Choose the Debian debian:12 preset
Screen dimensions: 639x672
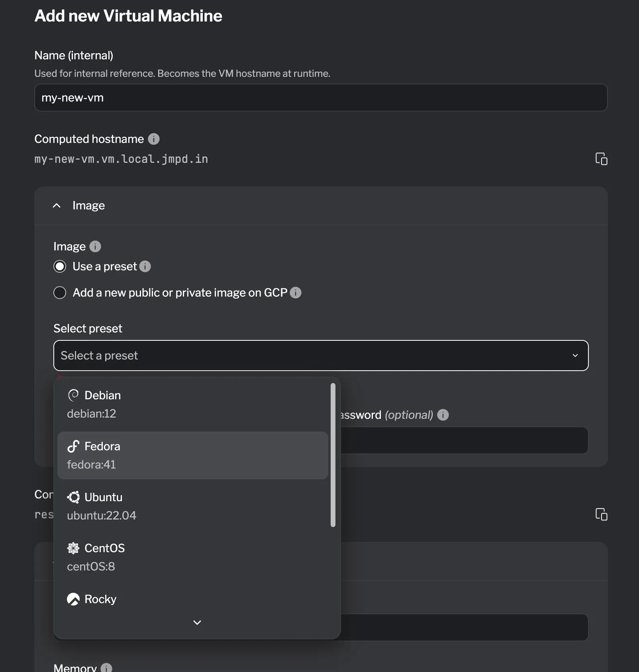[193, 404]
